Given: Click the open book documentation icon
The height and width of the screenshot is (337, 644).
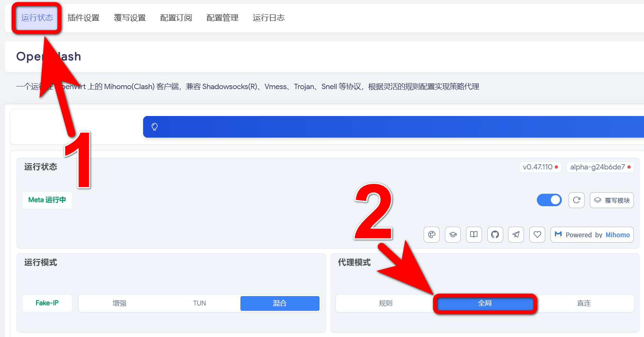Looking at the screenshot, I should click(474, 235).
